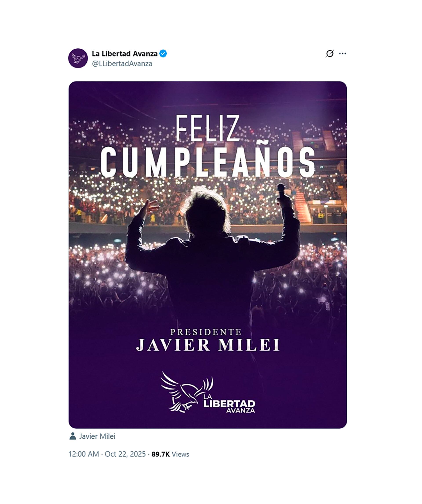This screenshot has width=422, height=504.
Task: Click the "La Libertad Avanza" display name
Action: [x=125, y=54]
